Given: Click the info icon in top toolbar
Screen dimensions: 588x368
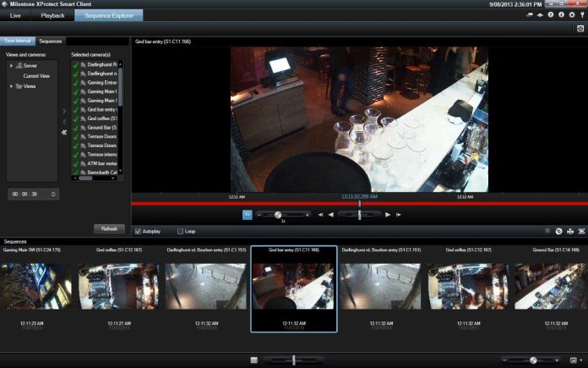Looking at the screenshot, I should pos(561,15).
